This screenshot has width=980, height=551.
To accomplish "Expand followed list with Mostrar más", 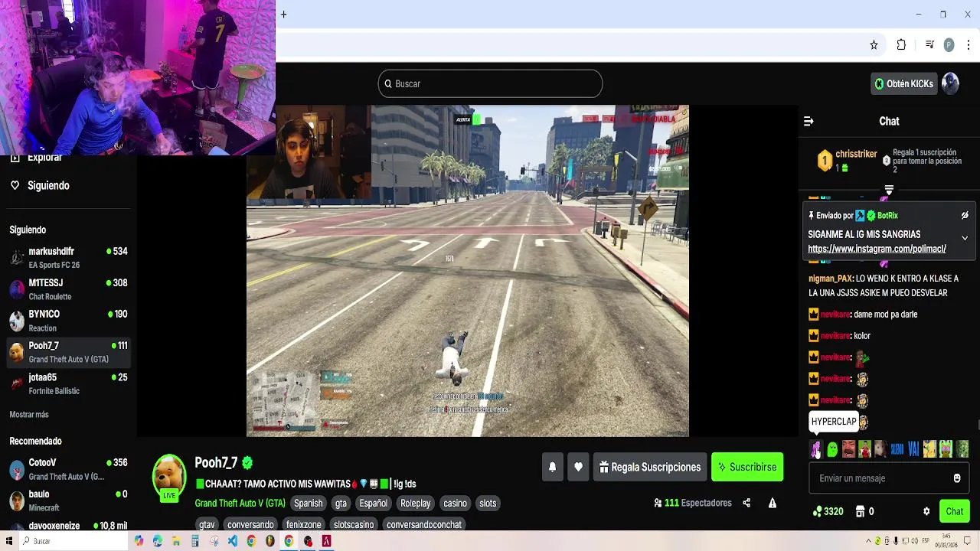I will [x=29, y=414].
